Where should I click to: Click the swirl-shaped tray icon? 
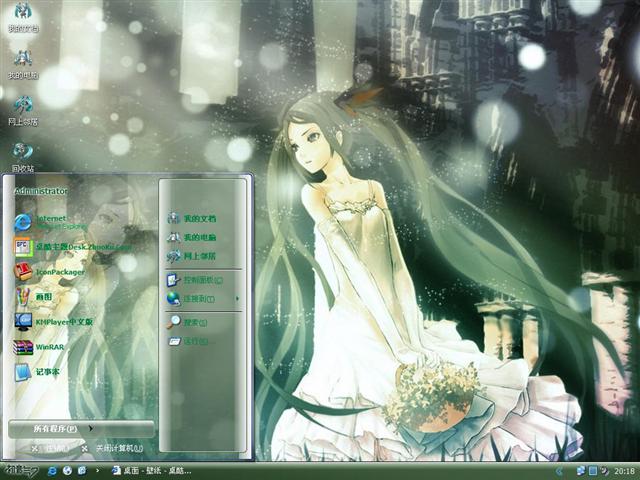pyautogui.click(x=605, y=471)
